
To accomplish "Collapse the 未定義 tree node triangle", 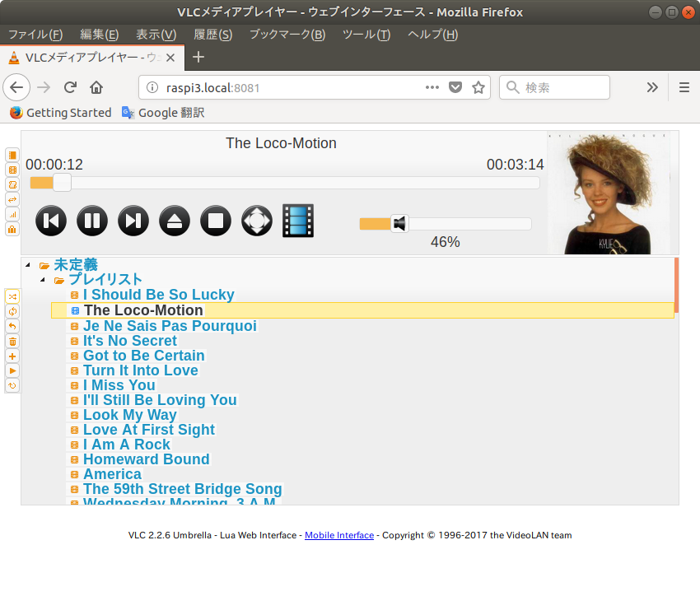I will 28,265.
